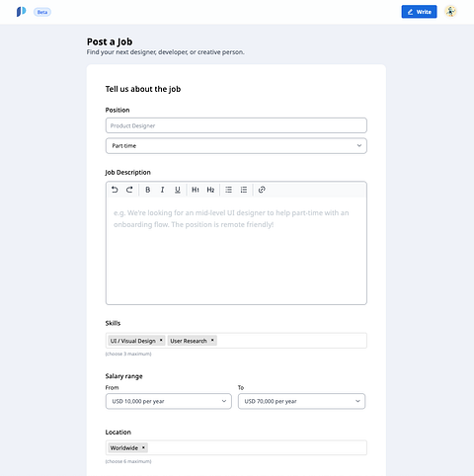Insert a hyperlink in job description
The width and height of the screenshot is (474, 476).
tap(262, 190)
